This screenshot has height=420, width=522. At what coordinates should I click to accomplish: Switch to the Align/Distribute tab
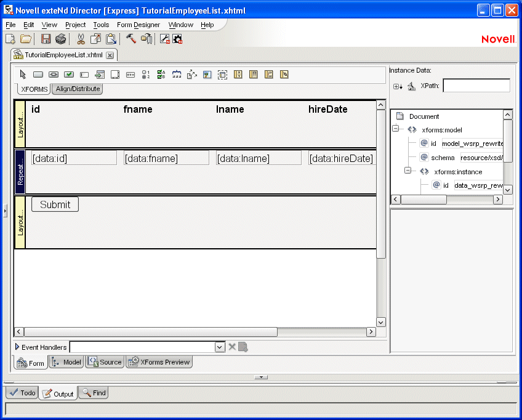pyautogui.click(x=78, y=89)
